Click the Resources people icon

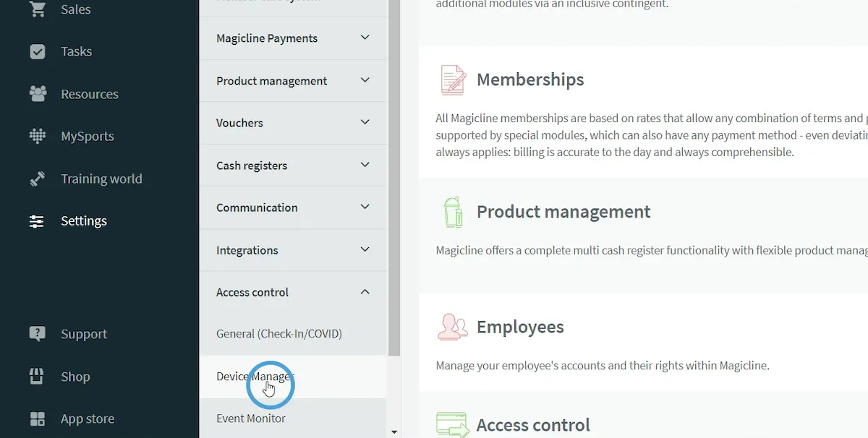click(37, 94)
